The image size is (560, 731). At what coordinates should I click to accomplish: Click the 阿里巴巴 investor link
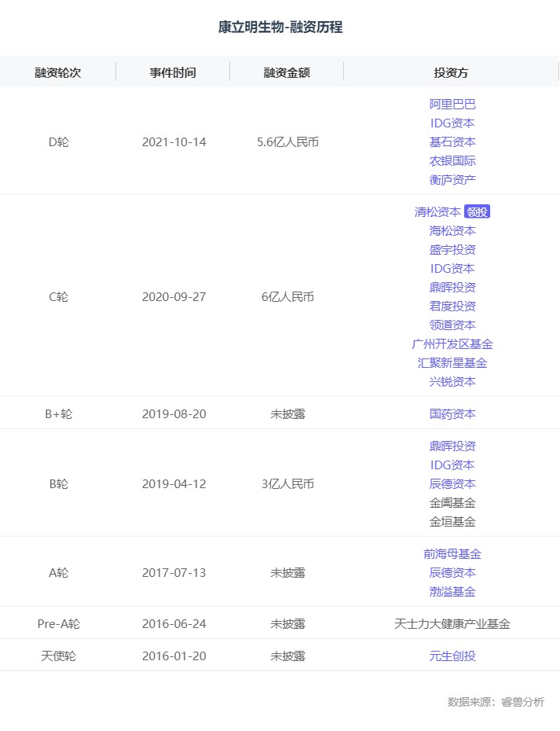pos(452,105)
